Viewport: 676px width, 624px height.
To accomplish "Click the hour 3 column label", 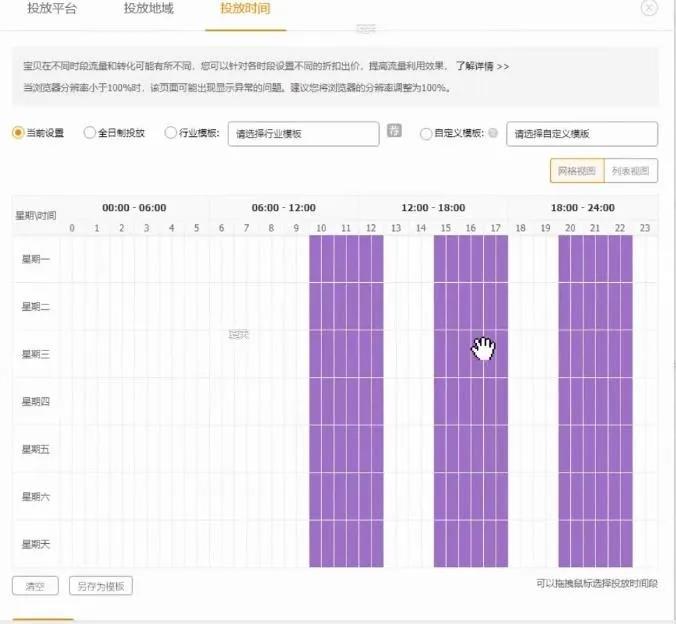I will point(147,228).
